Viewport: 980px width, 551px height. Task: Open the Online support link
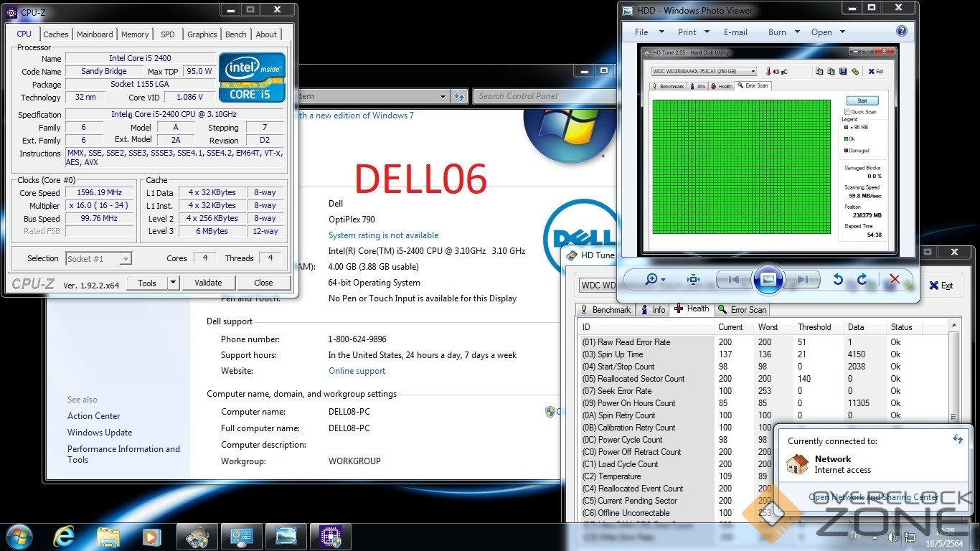pyautogui.click(x=357, y=371)
